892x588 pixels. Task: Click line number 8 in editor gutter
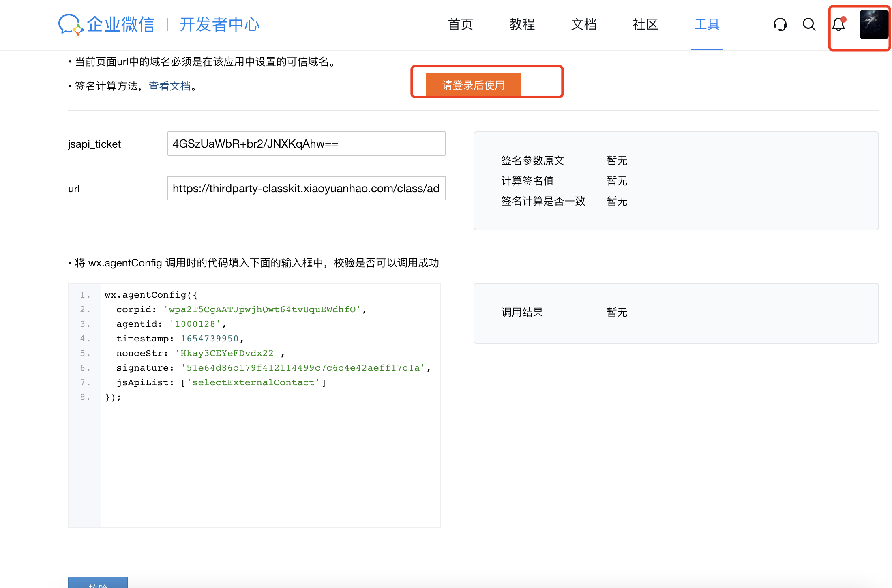click(x=85, y=397)
